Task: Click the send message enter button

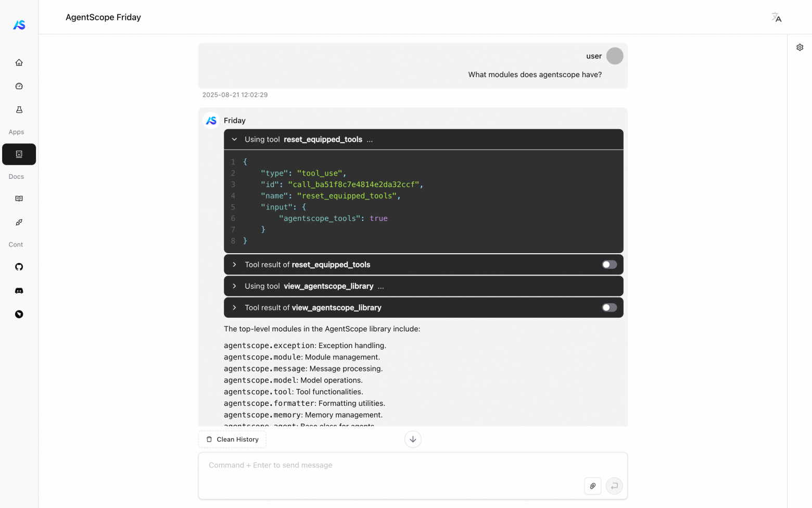Action: click(x=614, y=486)
